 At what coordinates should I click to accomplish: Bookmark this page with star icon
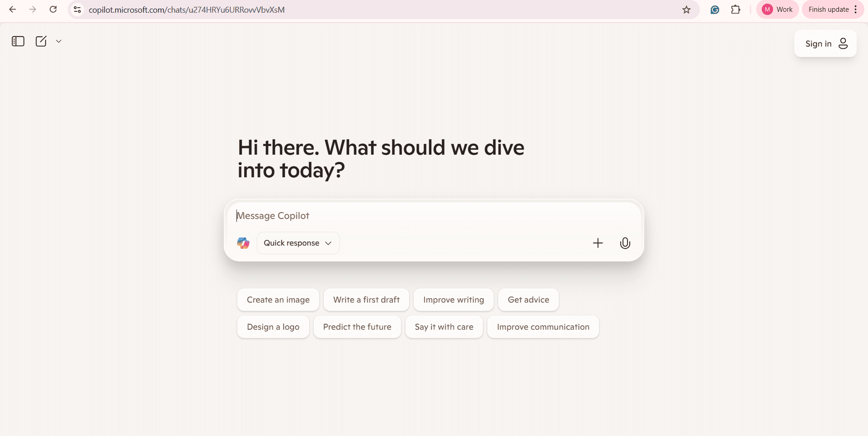686,9
